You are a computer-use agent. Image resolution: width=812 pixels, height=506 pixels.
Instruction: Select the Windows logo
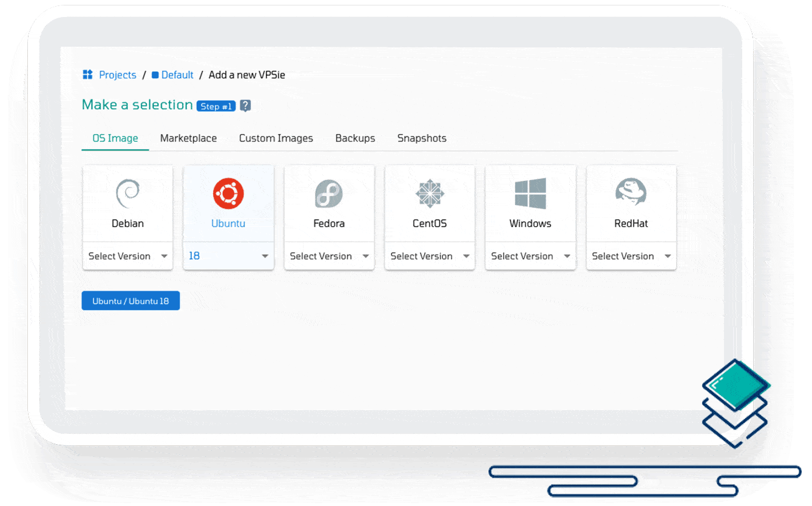point(530,194)
